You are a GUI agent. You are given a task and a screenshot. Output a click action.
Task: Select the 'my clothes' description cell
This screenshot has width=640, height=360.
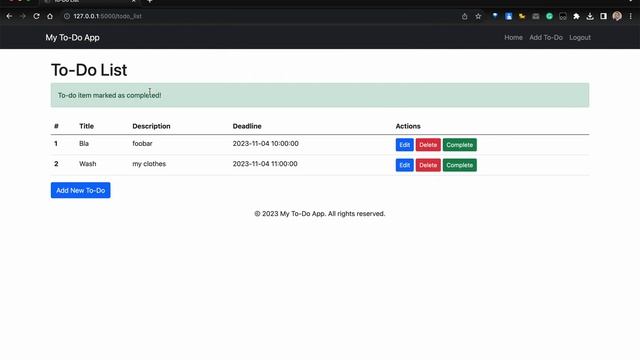coord(149,164)
